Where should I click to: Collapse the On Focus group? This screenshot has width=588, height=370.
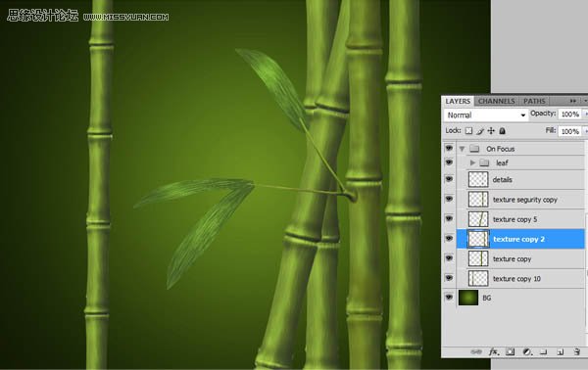point(462,149)
